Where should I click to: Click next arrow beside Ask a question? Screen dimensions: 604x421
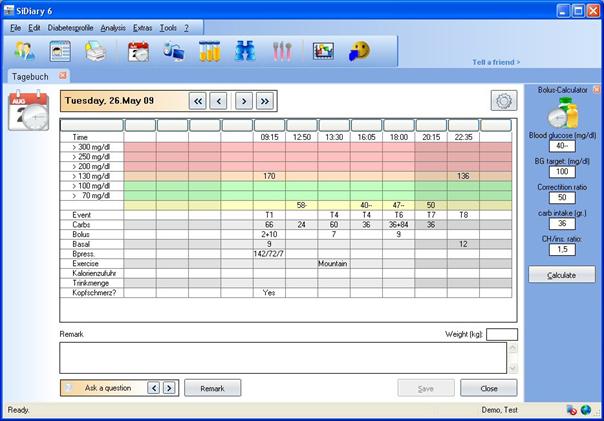click(169, 388)
